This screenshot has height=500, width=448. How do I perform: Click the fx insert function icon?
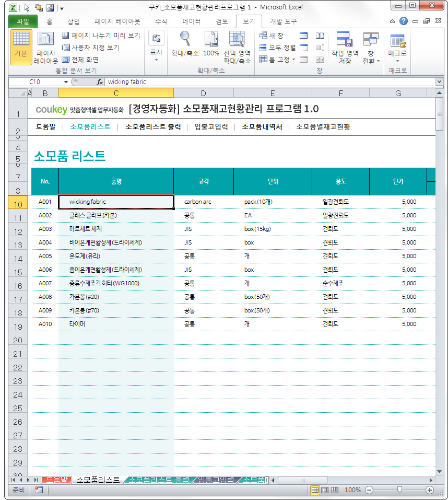click(100, 82)
